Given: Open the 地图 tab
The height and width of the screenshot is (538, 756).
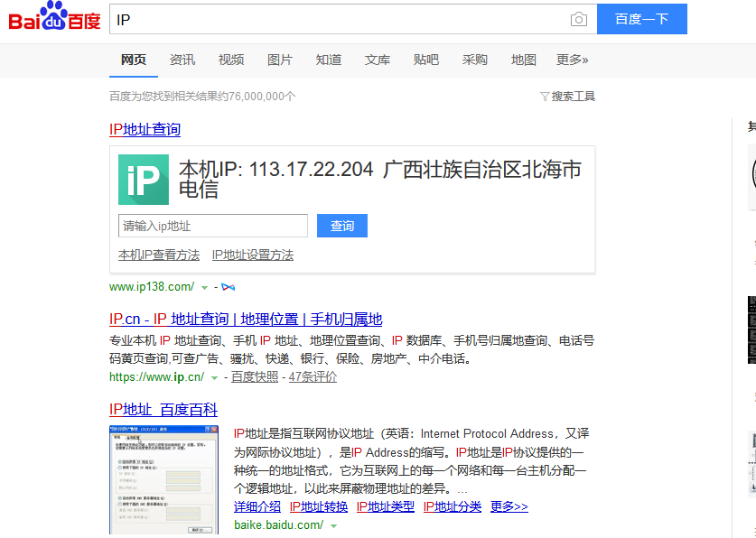Looking at the screenshot, I should tap(524, 60).
